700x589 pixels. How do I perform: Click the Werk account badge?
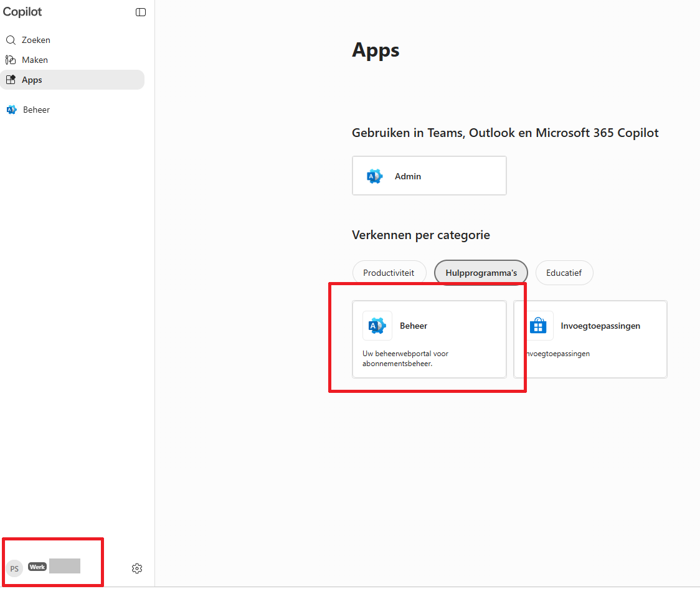pos(37,567)
